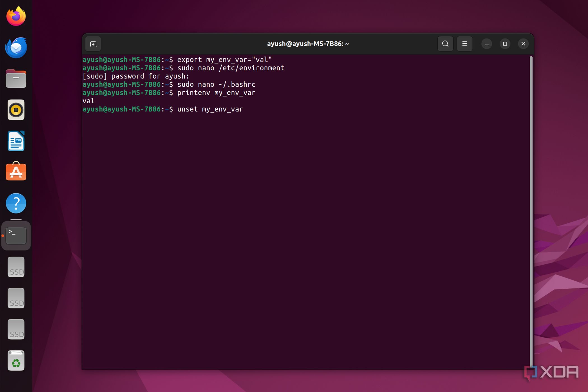Image resolution: width=588 pixels, height=392 pixels.
Task: Open the Trash
Action: [x=16, y=361]
